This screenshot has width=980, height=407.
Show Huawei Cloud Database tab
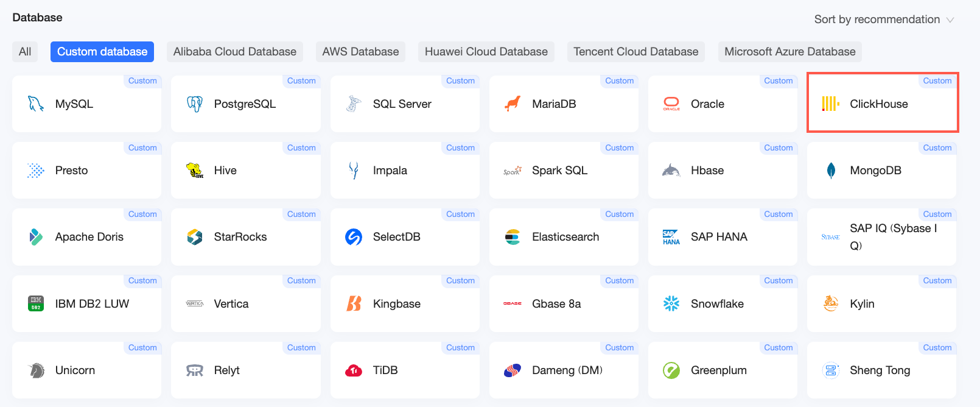click(486, 52)
